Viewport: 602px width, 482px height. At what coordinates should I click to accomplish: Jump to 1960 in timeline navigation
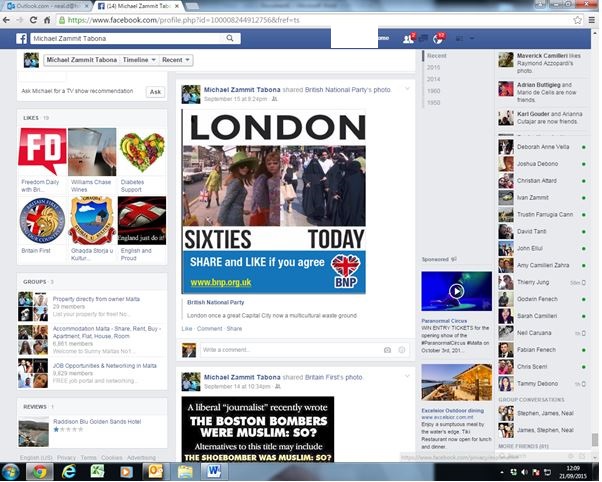433,91
